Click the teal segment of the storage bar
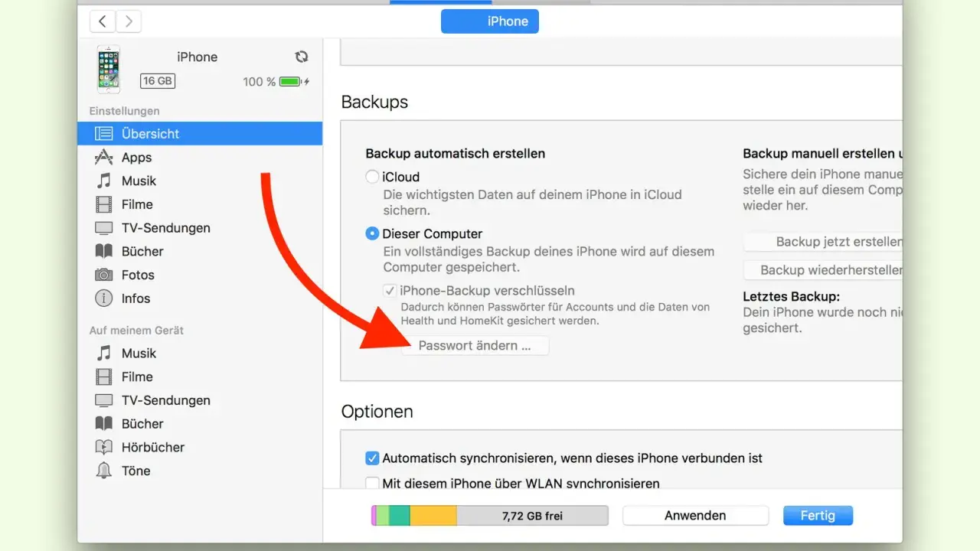Screen dimensions: 980x551 click(400, 516)
